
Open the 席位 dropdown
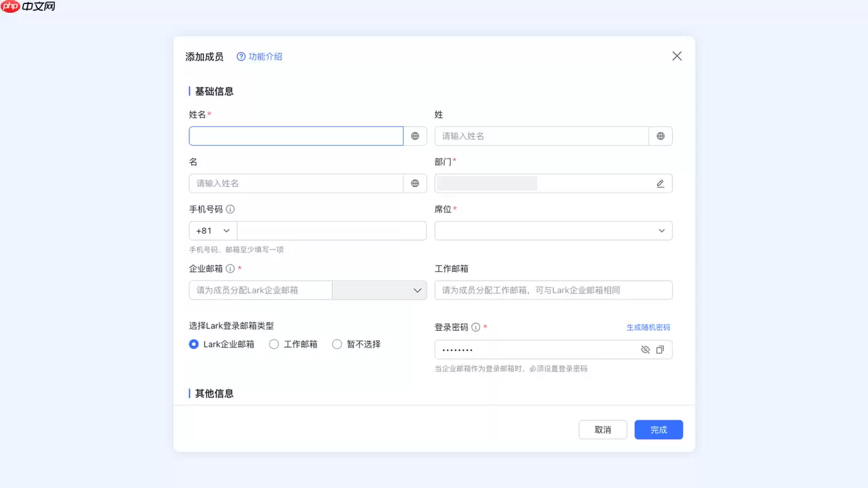click(x=661, y=230)
